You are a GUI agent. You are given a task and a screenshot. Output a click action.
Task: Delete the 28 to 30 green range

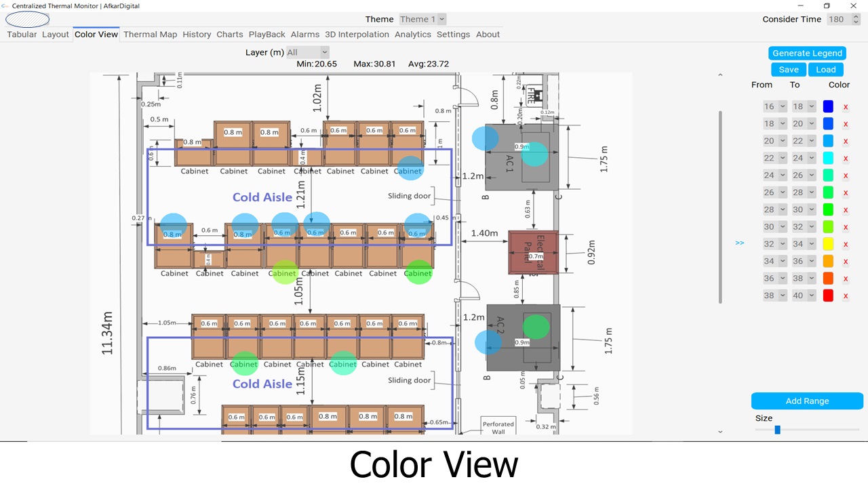pyautogui.click(x=846, y=210)
